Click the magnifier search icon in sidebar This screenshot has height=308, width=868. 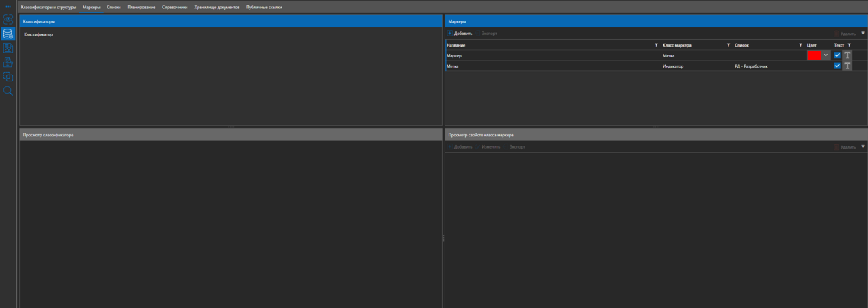[x=8, y=91]
